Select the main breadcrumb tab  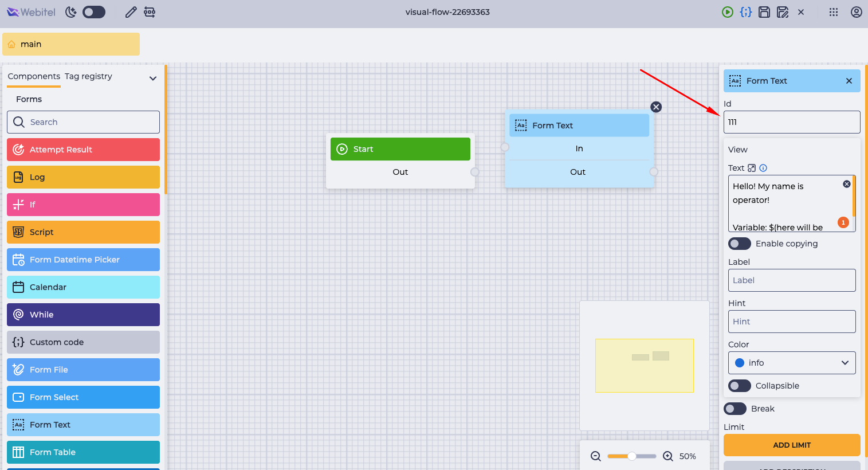coord(71,44)
